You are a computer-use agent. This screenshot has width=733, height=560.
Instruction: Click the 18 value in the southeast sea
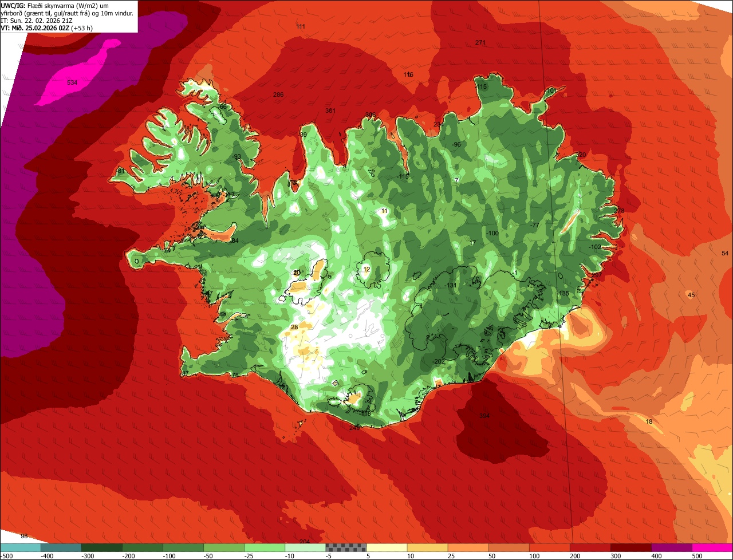649,422
